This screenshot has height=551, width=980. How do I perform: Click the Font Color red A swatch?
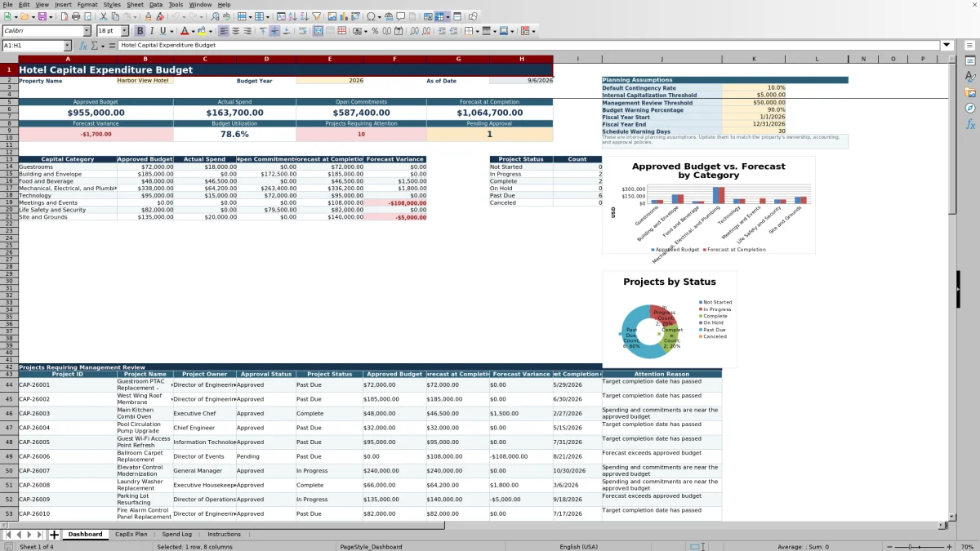pos(185,31)
